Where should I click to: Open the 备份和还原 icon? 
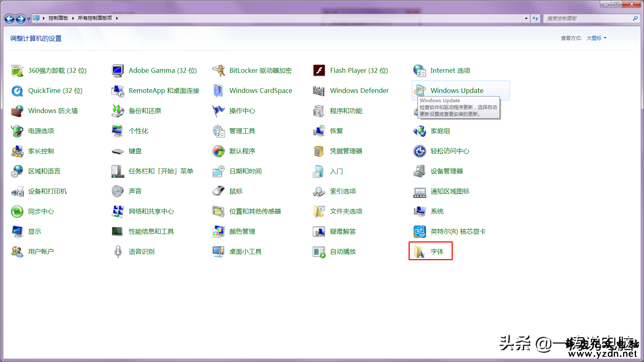[x=118, y=111]
